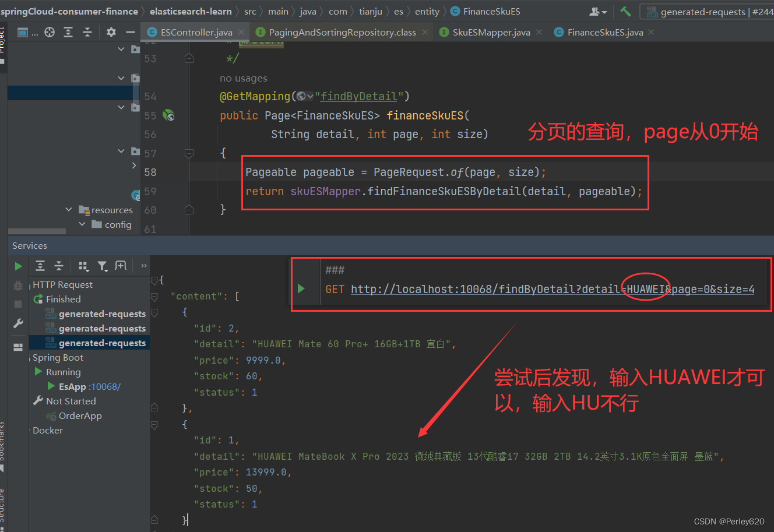Click the tianju breadcrumb segment
The image size is (774, 532).
click(371, 11)
